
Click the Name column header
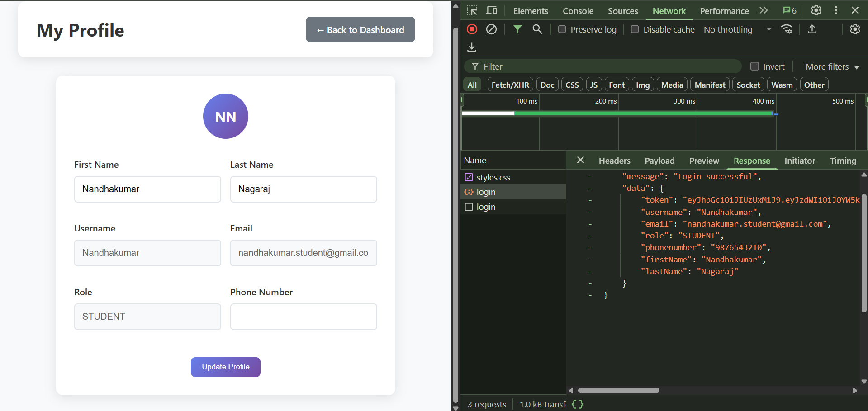(513, 160)
